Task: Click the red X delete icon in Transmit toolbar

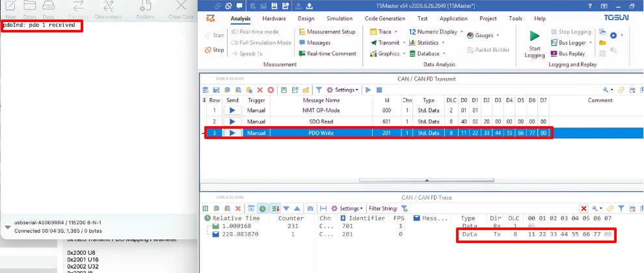Action: (260, 90)
